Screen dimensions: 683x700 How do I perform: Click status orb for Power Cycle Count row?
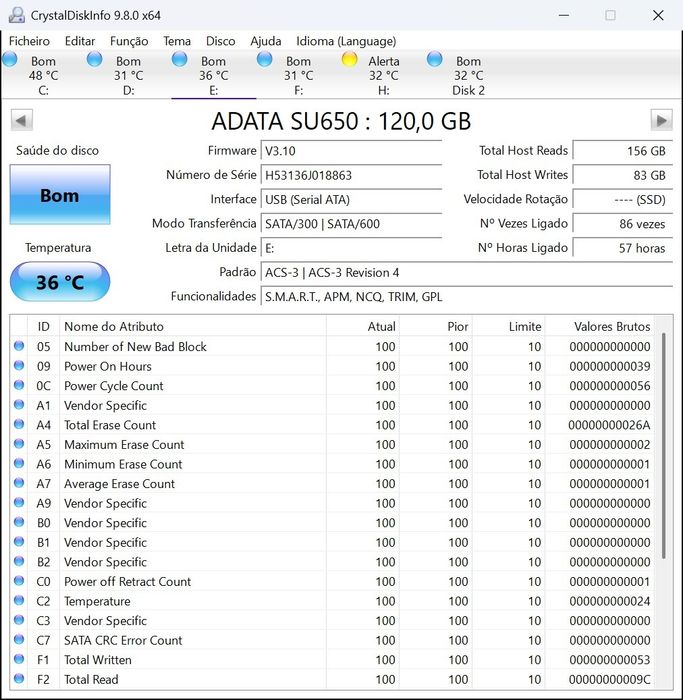coord(19,385)
